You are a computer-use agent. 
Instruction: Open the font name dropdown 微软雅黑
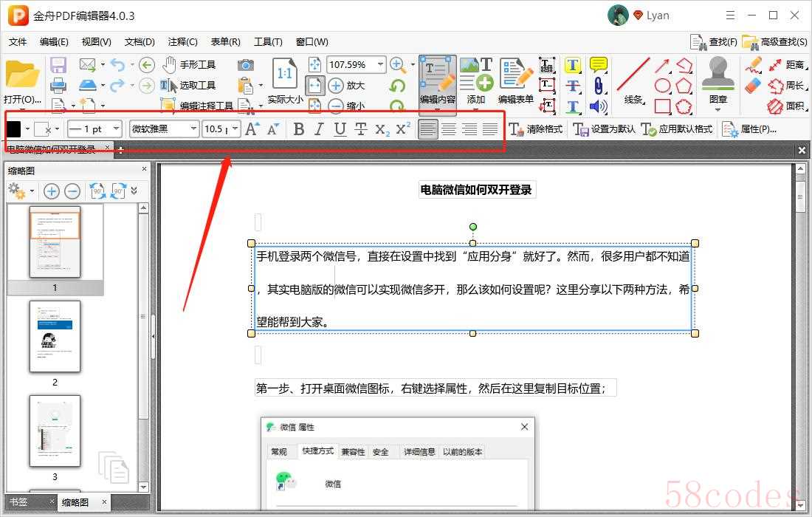pyautogui.click(x=164, y=129)
